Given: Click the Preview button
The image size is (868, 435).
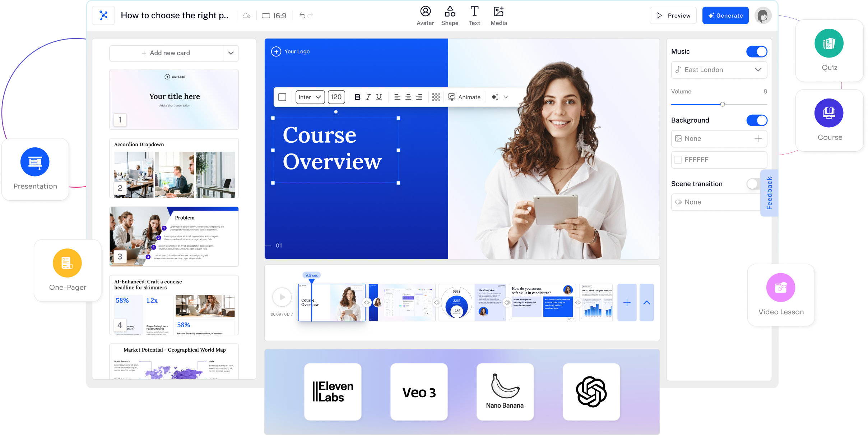Looking at the screenshot, I should coord(673,15).
